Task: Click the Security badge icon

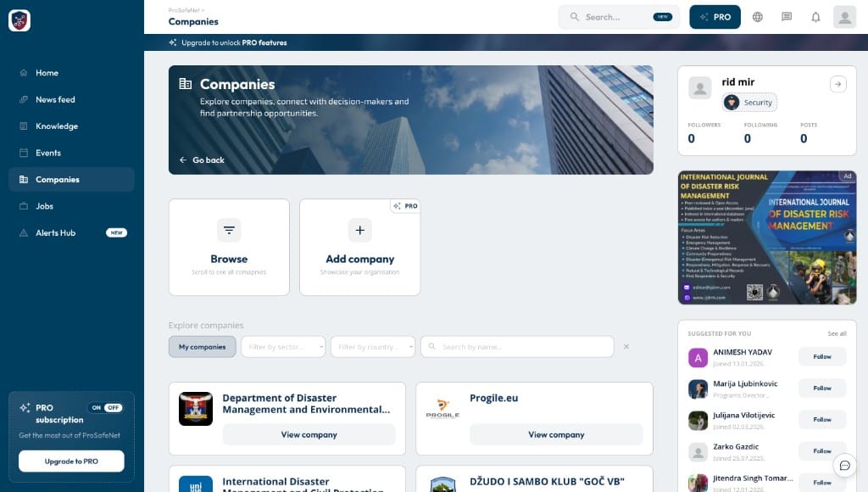Action: [732, 103]
